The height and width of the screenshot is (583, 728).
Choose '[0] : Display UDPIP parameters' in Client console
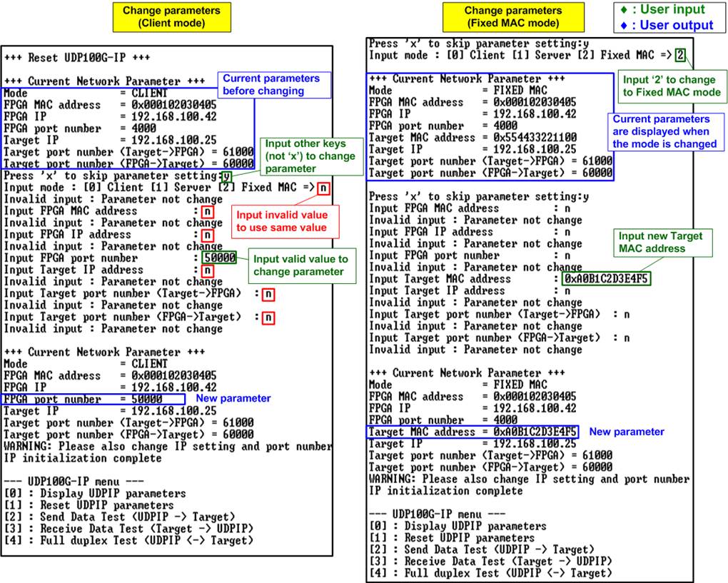point(95,493)
